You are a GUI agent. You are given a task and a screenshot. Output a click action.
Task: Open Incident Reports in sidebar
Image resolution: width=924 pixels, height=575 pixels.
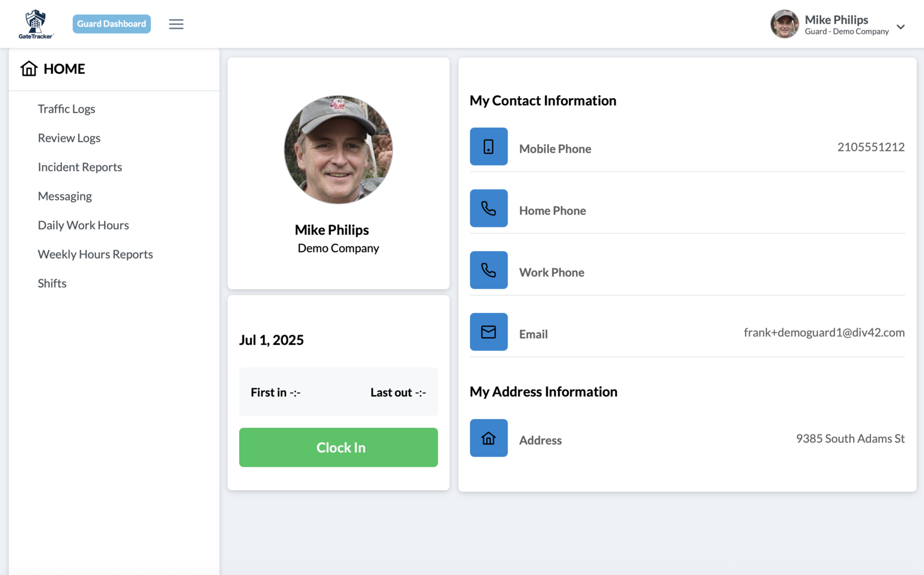80,167
